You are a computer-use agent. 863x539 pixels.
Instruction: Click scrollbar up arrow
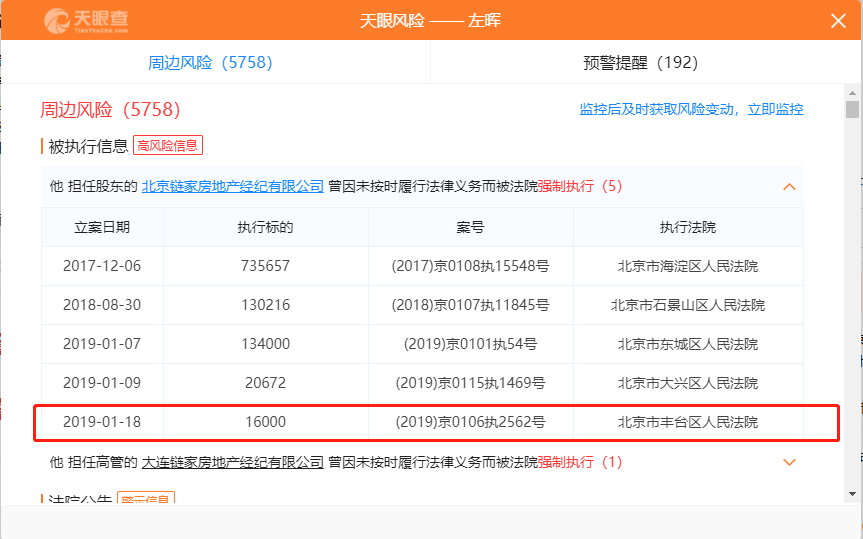pyautogui.click(x=852, y=94)
